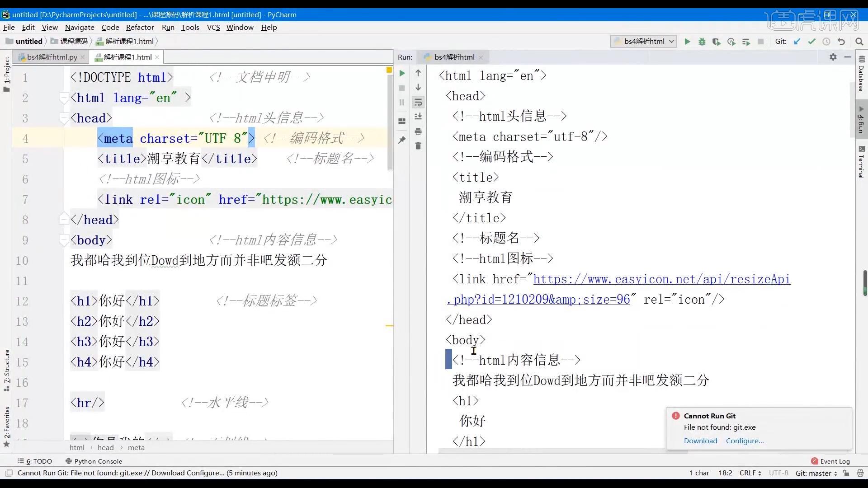Toggle soft-wrap in the Run console
The height and width of the screenshot is (488, 868).
[418, 103]
